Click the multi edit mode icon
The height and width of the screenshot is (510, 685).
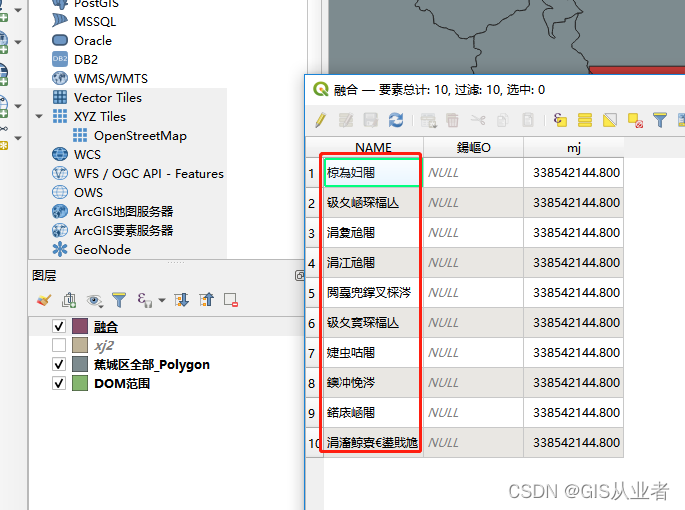point(346,120)
